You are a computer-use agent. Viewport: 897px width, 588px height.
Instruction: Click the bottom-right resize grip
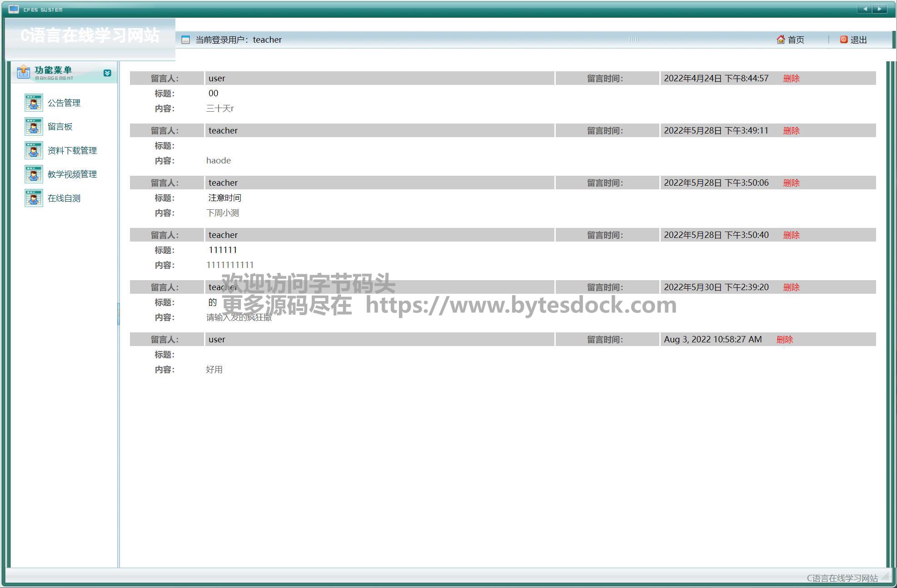coord(885,577)
